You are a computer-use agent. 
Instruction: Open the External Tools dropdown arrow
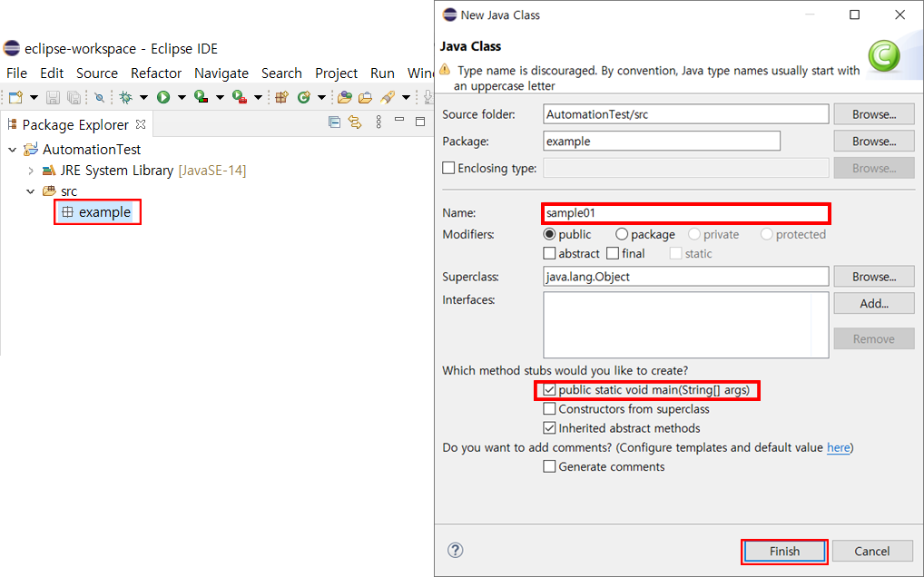258,98
